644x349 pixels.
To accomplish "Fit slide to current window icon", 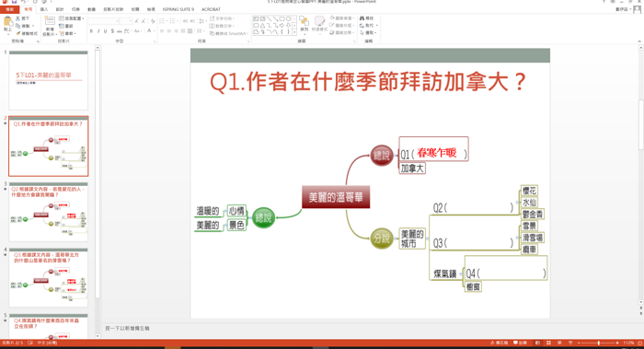I will click(x=640, y=343).
